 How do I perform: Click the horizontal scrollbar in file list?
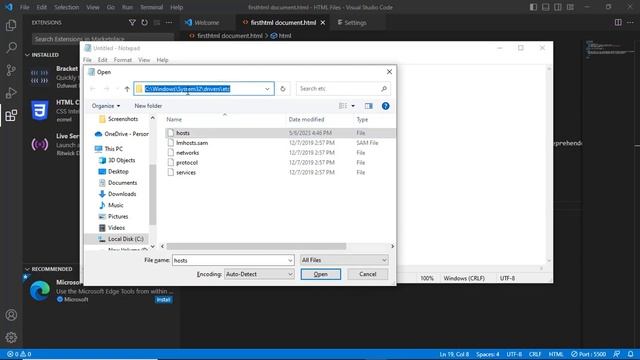[x=256, y=246]
